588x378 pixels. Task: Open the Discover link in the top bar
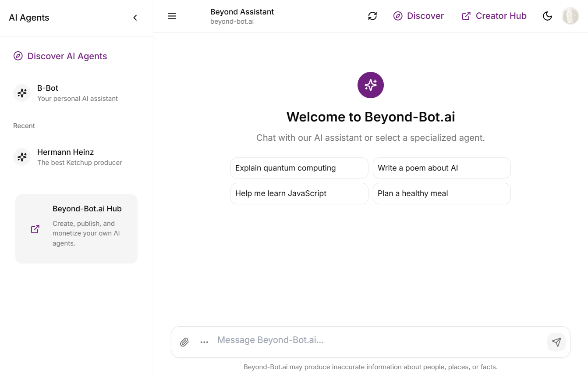click(x=418, y=16)
